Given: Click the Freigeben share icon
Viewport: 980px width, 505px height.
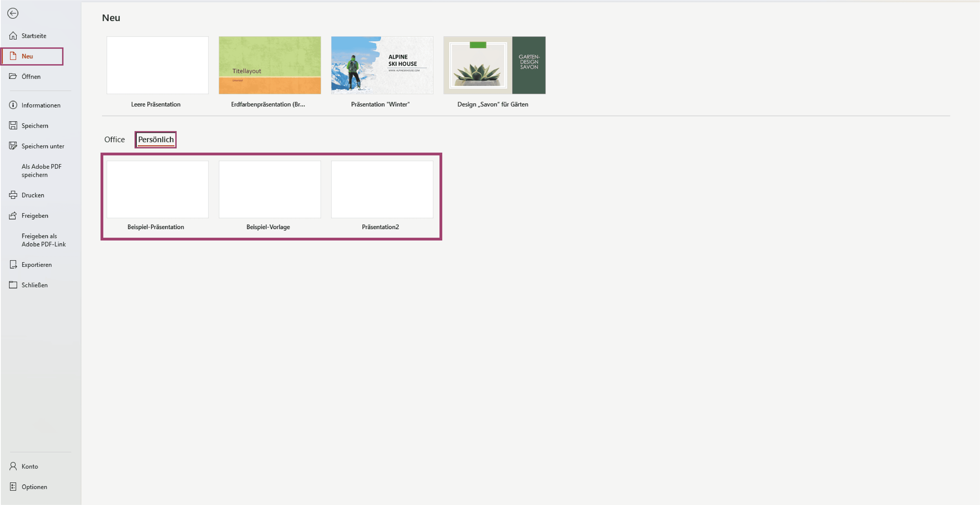Looking at the screenshot, I should [13, 215].
